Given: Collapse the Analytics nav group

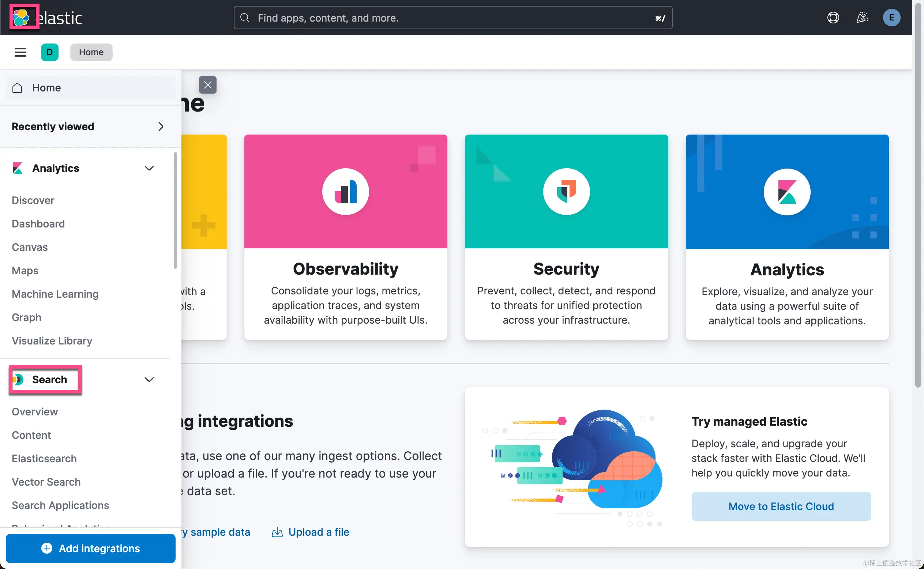Looking at the screenshot, I should coord(149,168).
